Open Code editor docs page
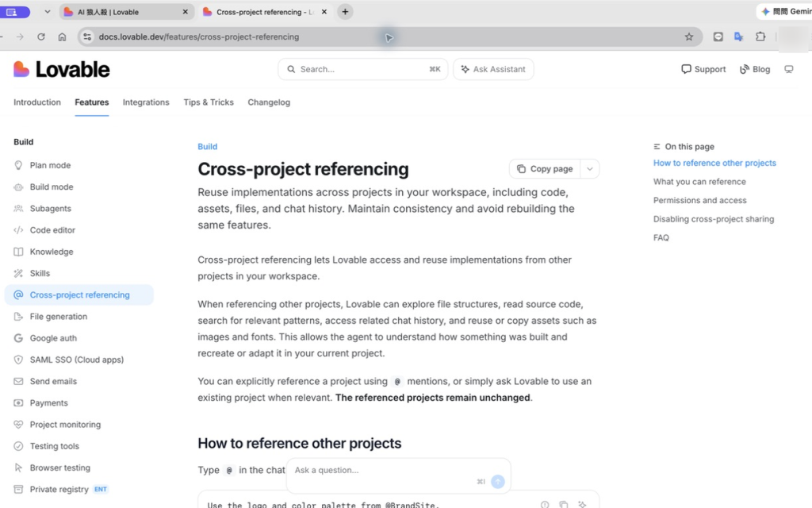812x508 pixels. click(52, 230)
